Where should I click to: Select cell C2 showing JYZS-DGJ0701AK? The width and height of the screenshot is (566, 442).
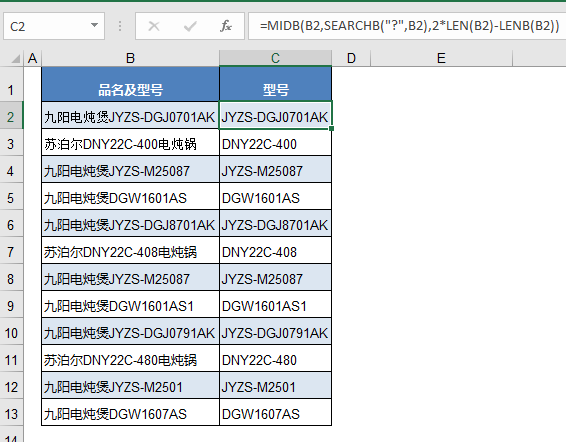tap(275, 115)
